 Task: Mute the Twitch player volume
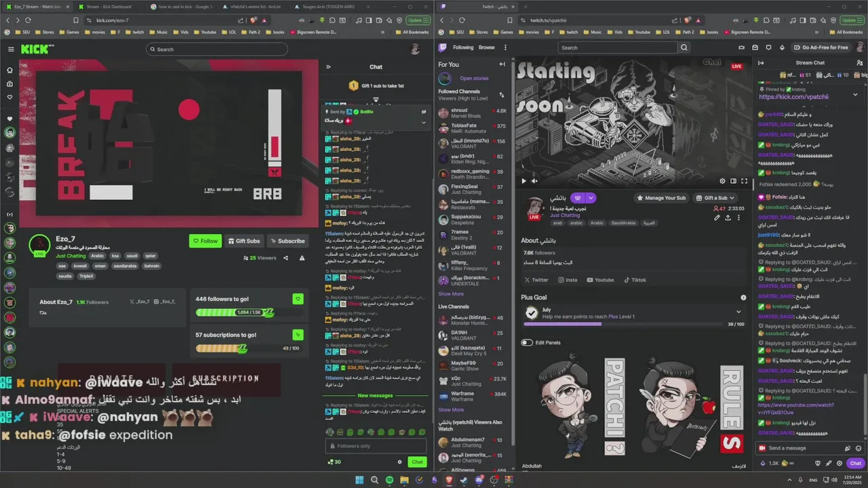[534, 181]
